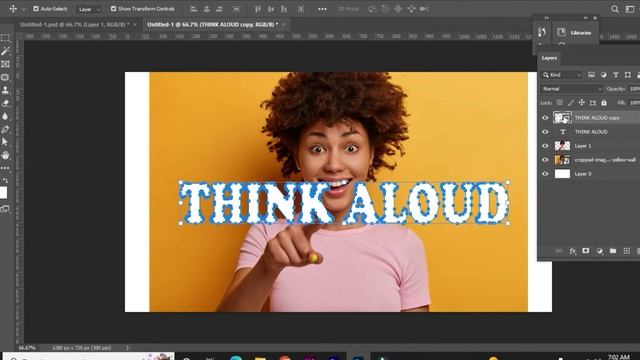The height and width of the screenshot is (360, 640).
Task: Switch foreground and background colors icon
Action: point(6,180)
